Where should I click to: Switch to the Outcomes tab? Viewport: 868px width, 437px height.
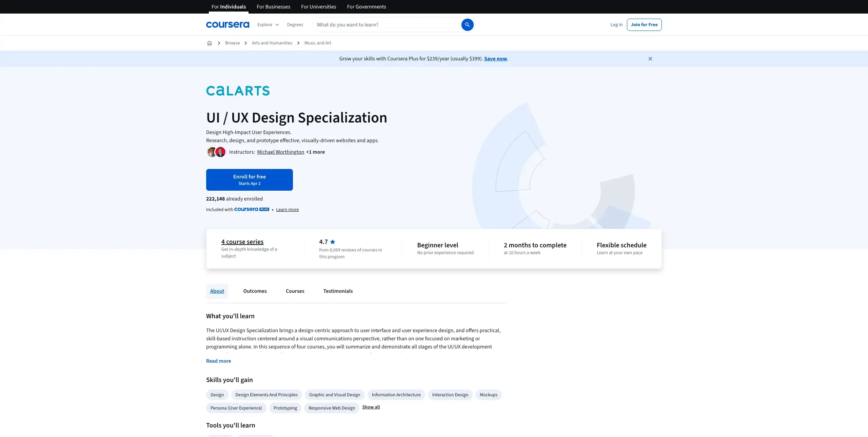255,291
